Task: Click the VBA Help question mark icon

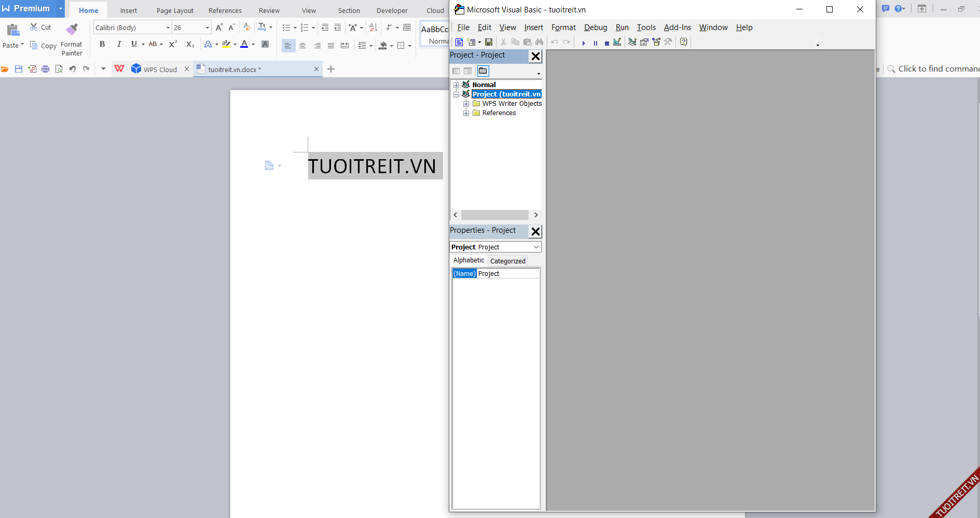Action: pos(684,42)
